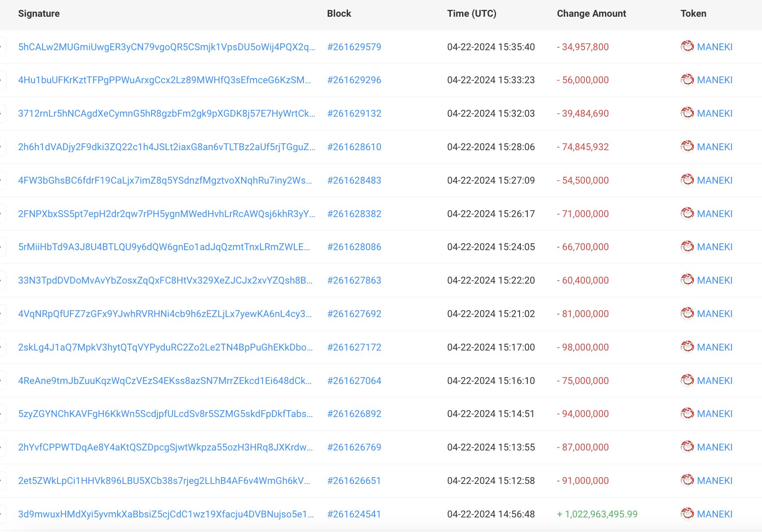Click MANEKI token icon in 15:17:00 row
Image resolution: width=762 pixels, height=532 pixels.
tap(687, 347)
